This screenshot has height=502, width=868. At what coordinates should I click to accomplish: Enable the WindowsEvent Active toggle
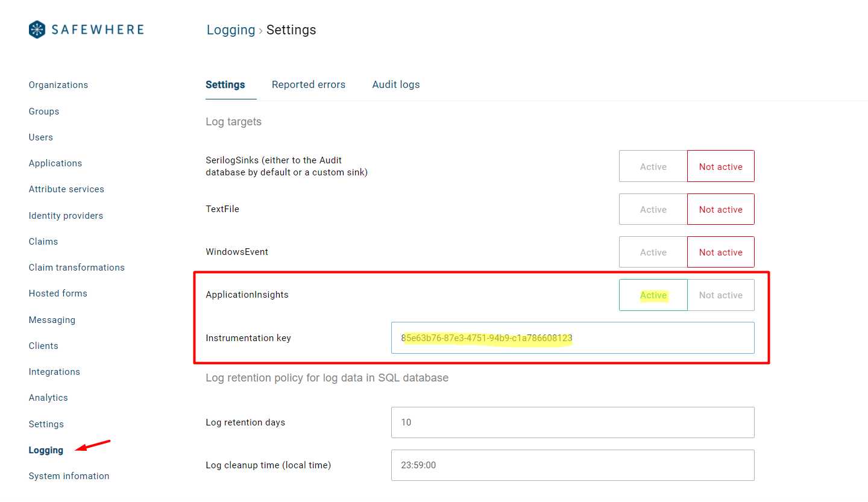[653, 253]
